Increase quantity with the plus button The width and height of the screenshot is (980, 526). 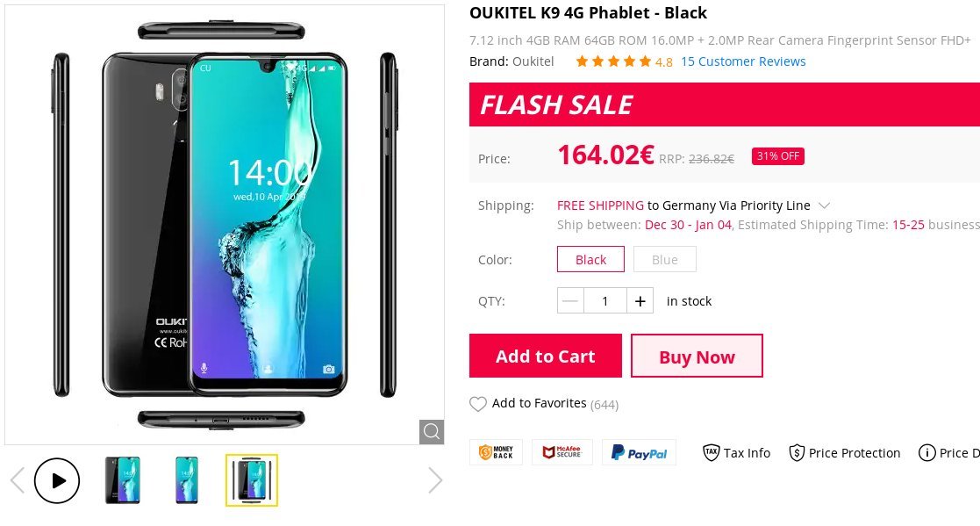[x=640, y=301]
